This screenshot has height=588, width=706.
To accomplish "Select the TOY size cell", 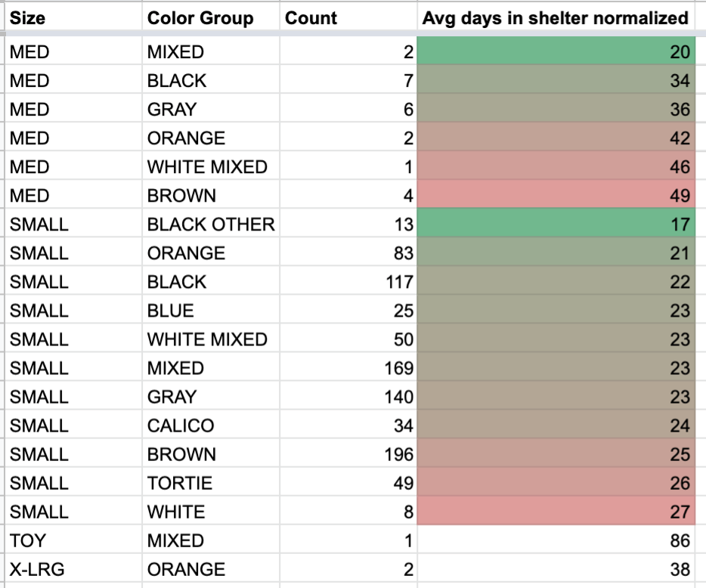I will pos(73,540).
